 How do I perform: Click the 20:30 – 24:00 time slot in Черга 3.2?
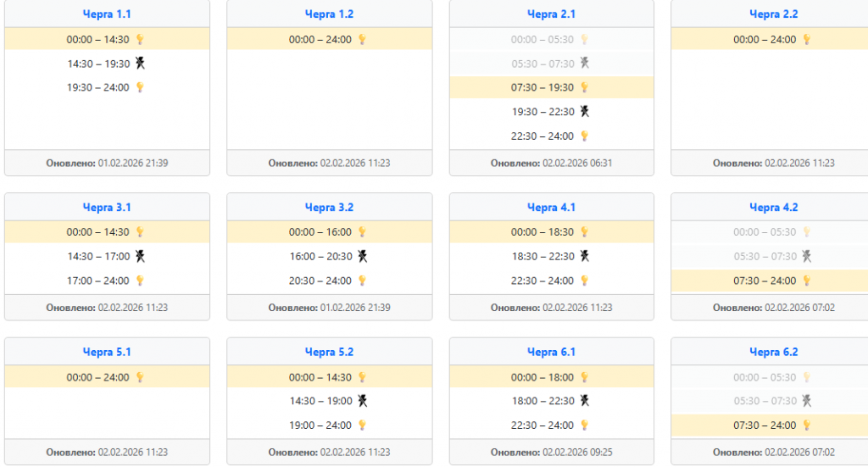(x=320, y=281)
